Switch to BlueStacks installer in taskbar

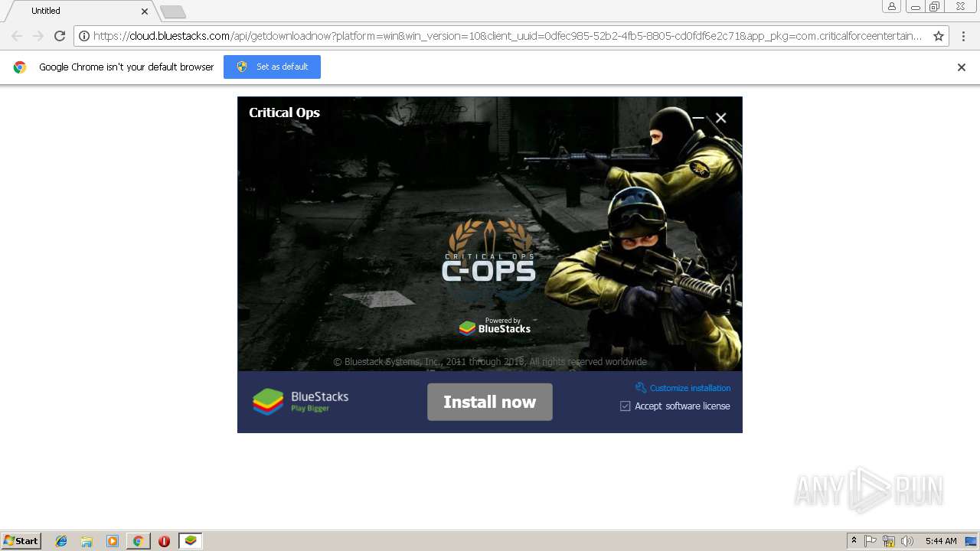click(191, 541)
